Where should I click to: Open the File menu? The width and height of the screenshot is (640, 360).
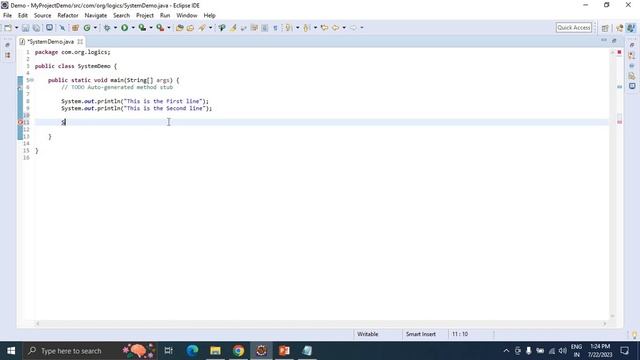point(7,16)
